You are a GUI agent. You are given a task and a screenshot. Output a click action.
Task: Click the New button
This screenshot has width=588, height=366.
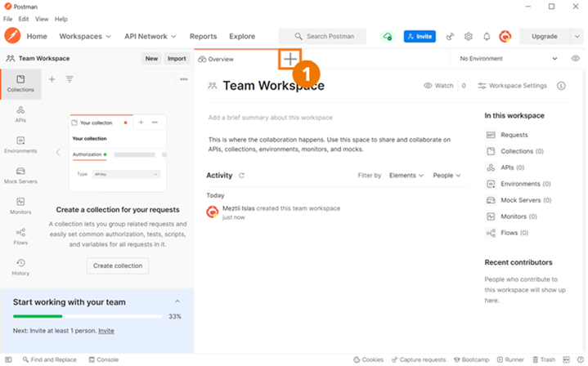(x=151, y=59)
